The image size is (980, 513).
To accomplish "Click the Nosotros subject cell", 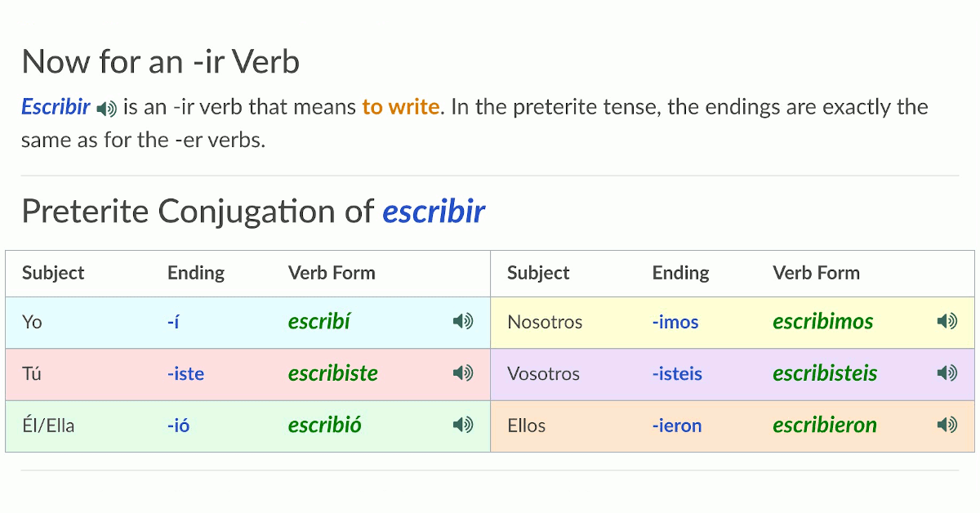I will point(543,322).
